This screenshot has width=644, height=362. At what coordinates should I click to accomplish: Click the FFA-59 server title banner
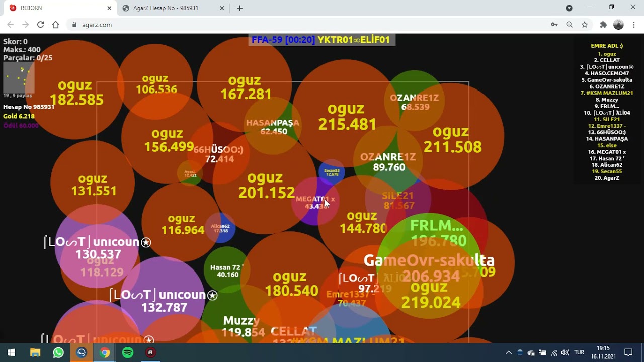[321, 40]
